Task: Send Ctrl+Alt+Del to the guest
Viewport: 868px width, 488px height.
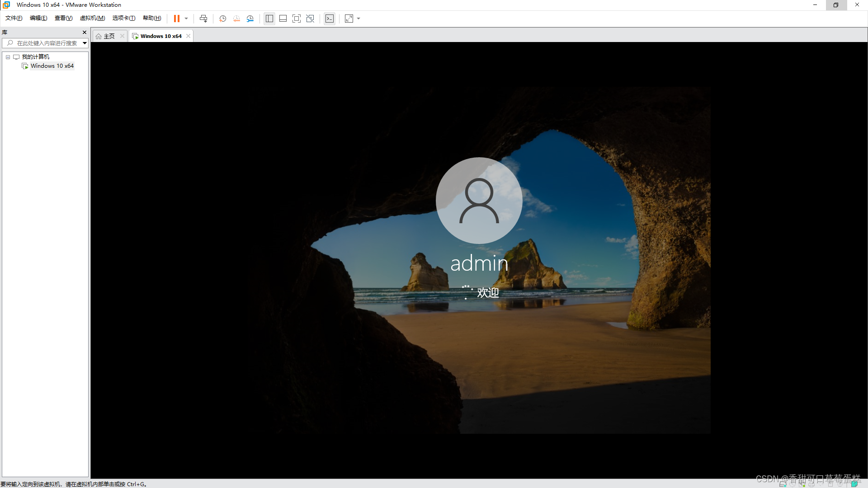Action: tap(203, 19)
